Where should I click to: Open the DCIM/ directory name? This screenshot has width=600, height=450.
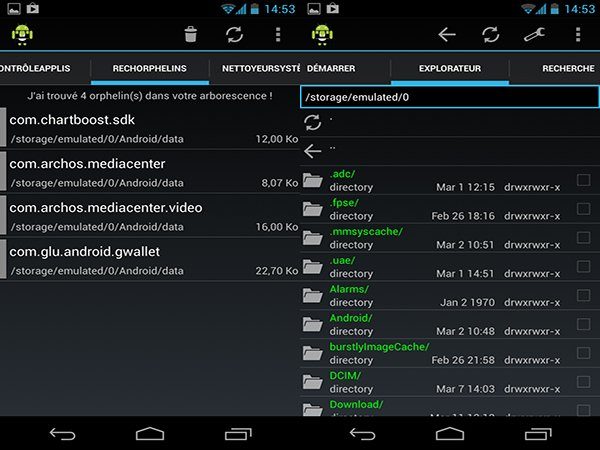(345, 376)
